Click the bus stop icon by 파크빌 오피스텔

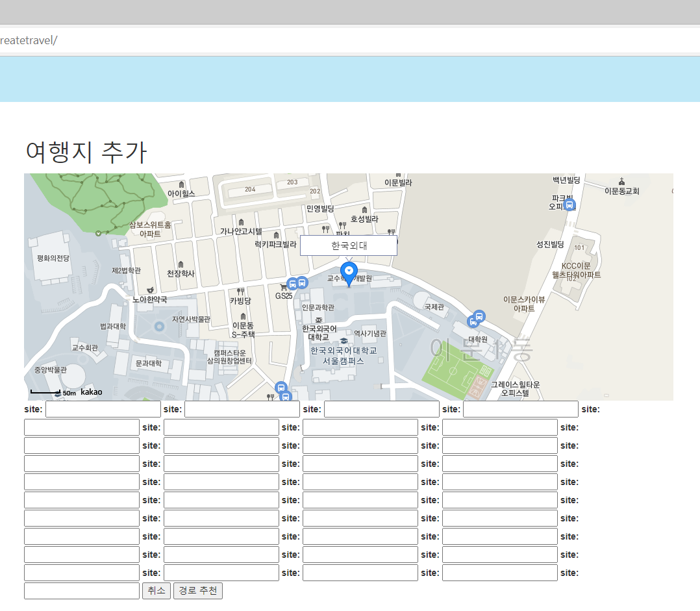click(x=569, y=205)
